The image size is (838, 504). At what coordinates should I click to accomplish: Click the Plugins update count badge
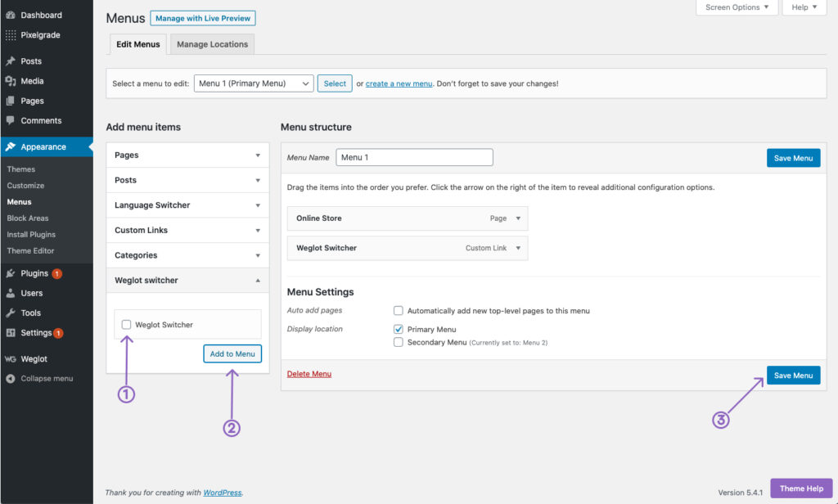coord(56,273)
